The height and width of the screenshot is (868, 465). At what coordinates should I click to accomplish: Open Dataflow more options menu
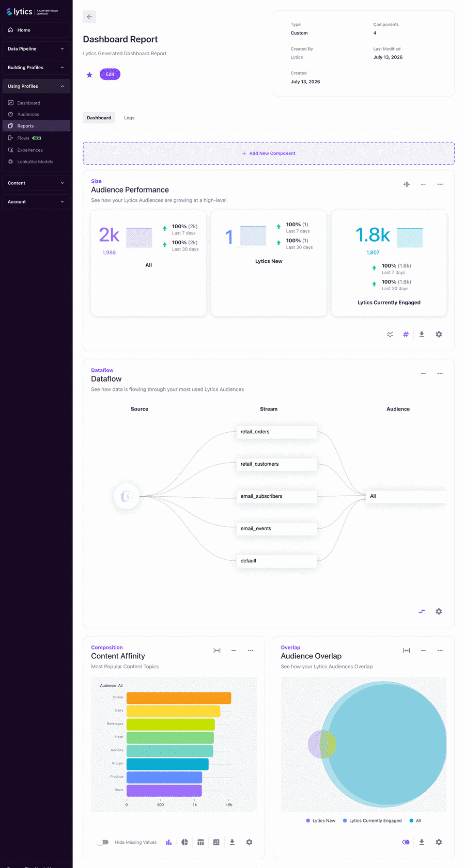click(440, 373)
